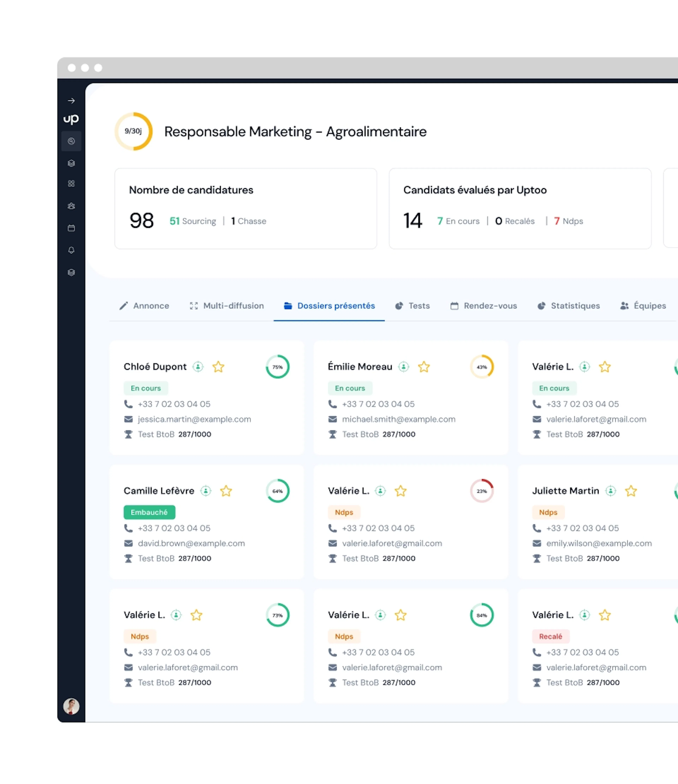Click the target icon next to Émilie Moreau

tap(404, 367)
